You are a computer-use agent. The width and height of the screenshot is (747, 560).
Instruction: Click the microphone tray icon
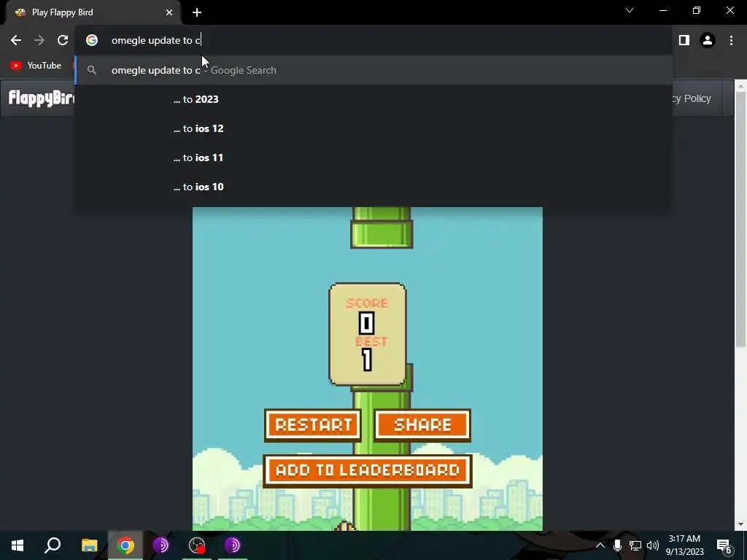(x=617, y=545)
